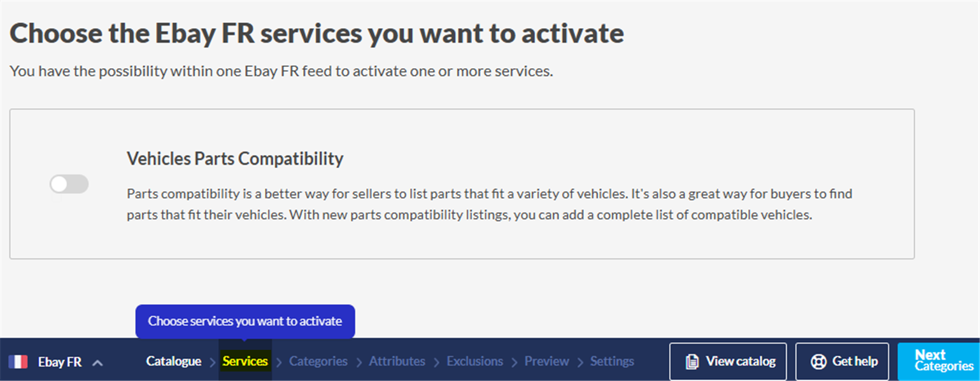
Task: Click the French flag icon
Action: (x=18, y=362)
